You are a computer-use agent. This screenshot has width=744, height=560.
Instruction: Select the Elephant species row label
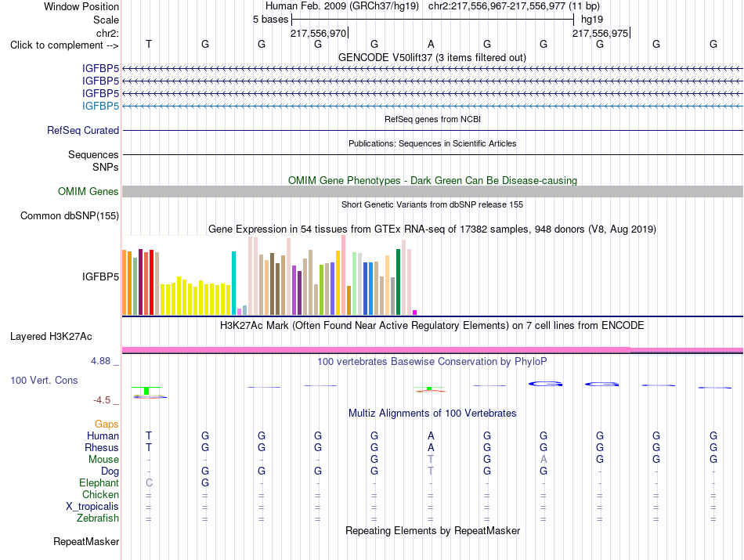pyautogui.click(x=99, y=482)
